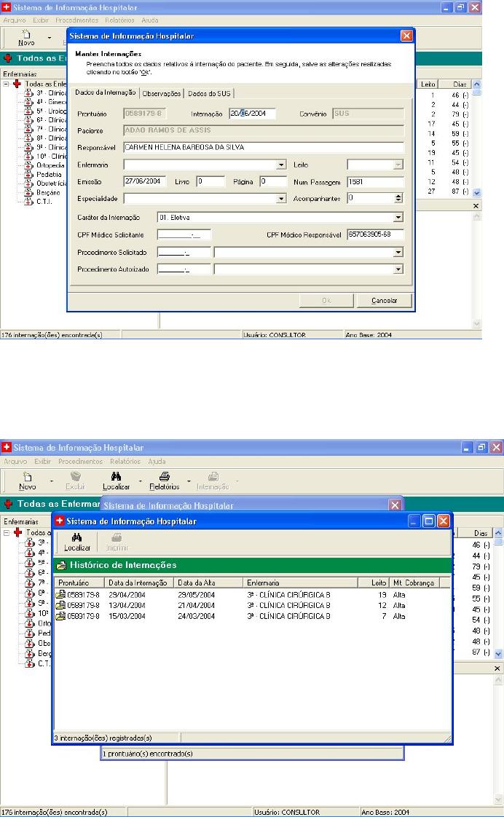The height and width of the screenshot is (817, 504).
Task: Click the Ortopedia ward icon behind the Manter Internações dialog
Action: pos(28,165)
